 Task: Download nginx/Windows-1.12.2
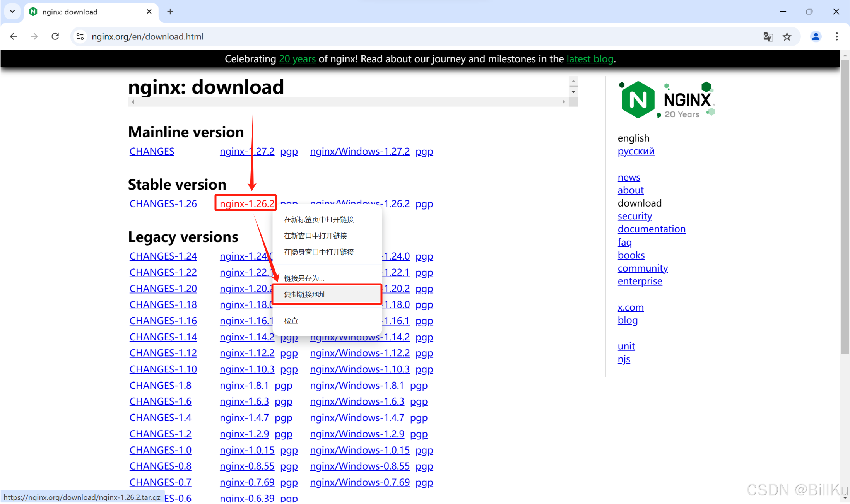360,353
